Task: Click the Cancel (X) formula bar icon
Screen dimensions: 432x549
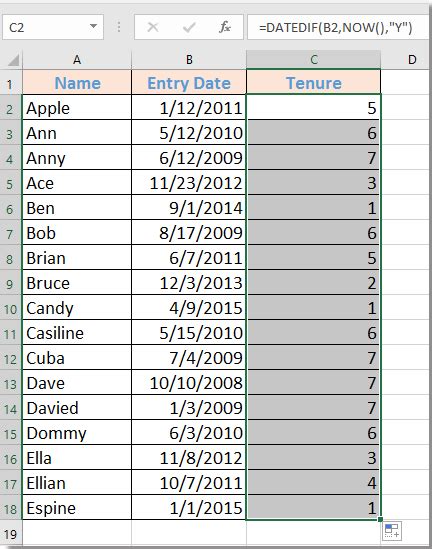Action: click(x=153, y=27)
